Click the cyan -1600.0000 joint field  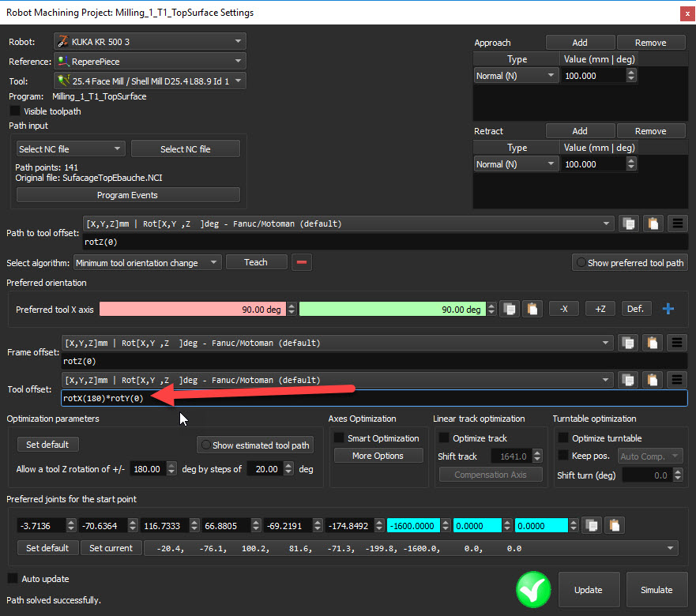(413, 525)
